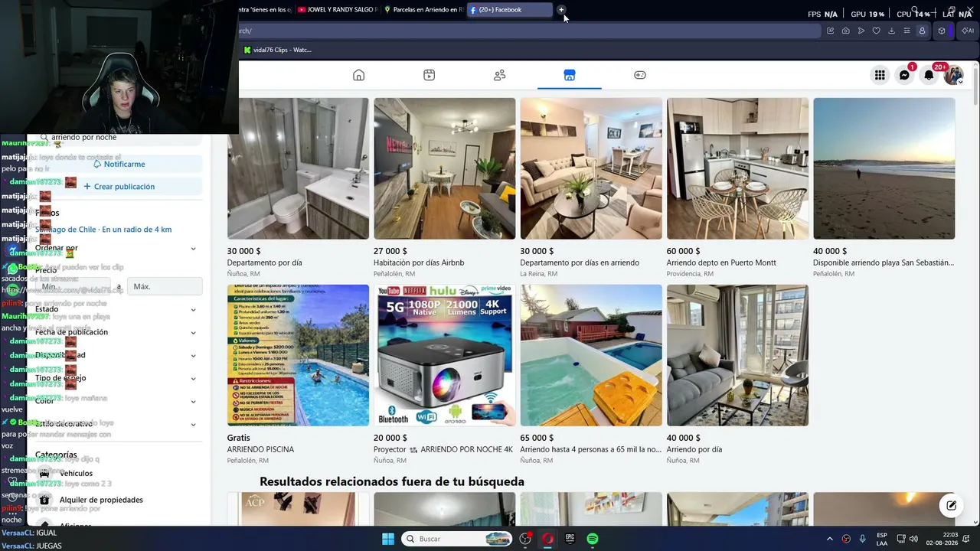Open a new browser tab with the plus button
This screenshot has width=980, height=551.
[x=561, y=10]
